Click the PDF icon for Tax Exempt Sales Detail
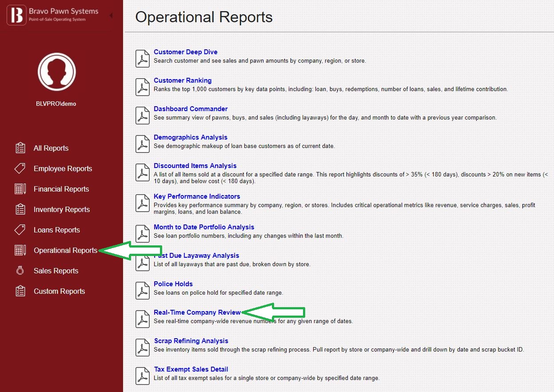The height and width of the screenshot is (392, 554). tap(143, 376)
